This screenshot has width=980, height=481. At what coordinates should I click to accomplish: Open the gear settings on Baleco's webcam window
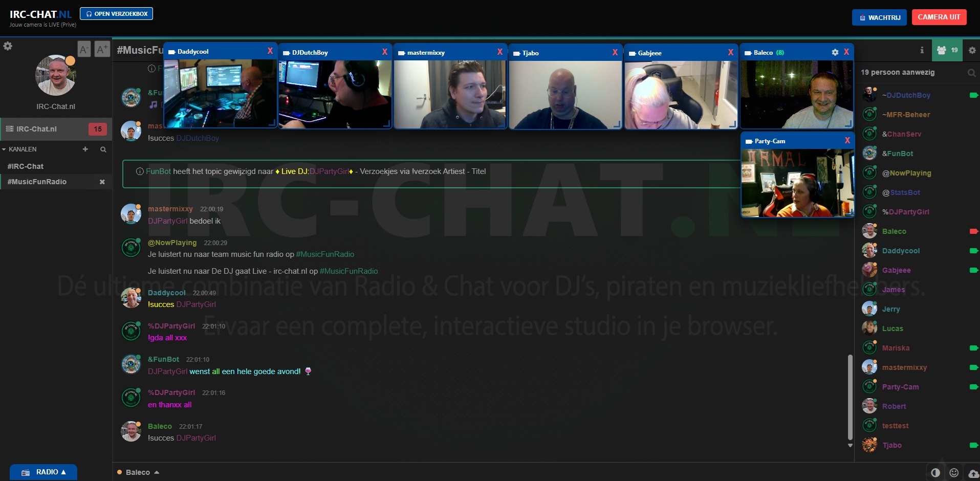(x=835, y=52)
